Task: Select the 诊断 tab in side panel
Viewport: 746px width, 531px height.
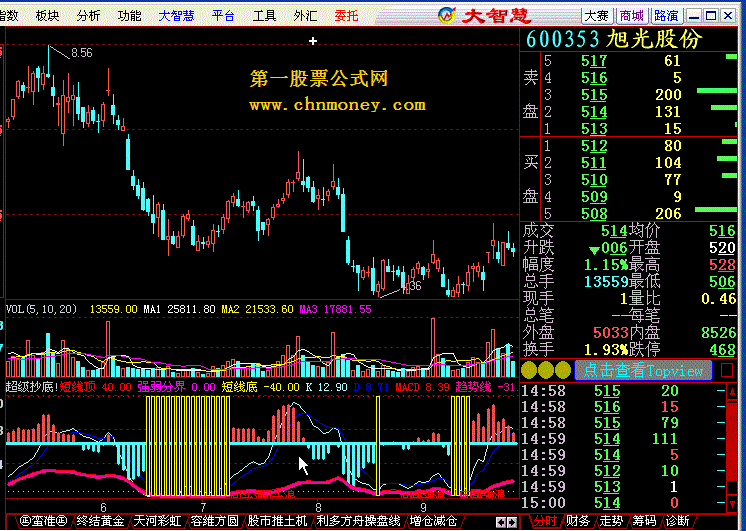Action: pos(677,521)
